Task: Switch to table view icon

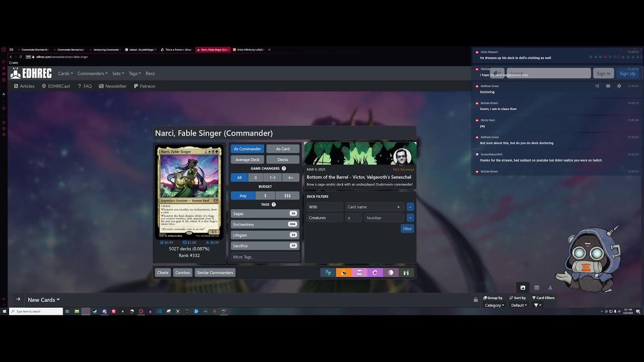Action: (536, 288)
